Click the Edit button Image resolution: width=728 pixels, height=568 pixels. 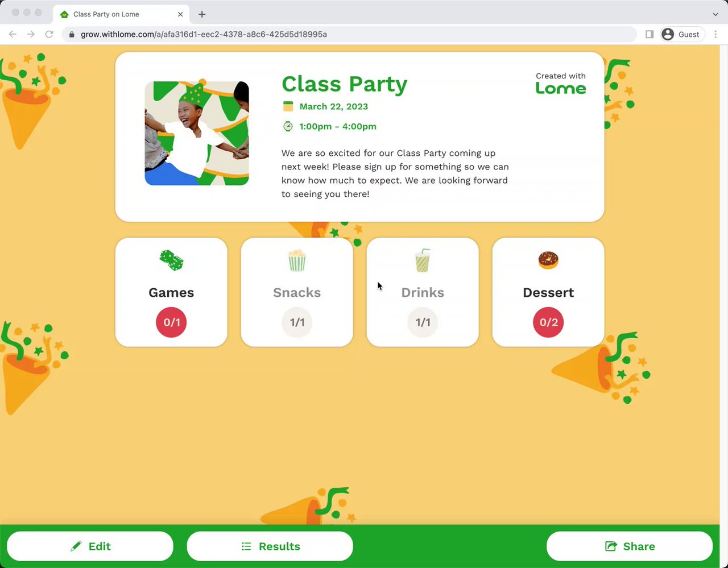90,546
